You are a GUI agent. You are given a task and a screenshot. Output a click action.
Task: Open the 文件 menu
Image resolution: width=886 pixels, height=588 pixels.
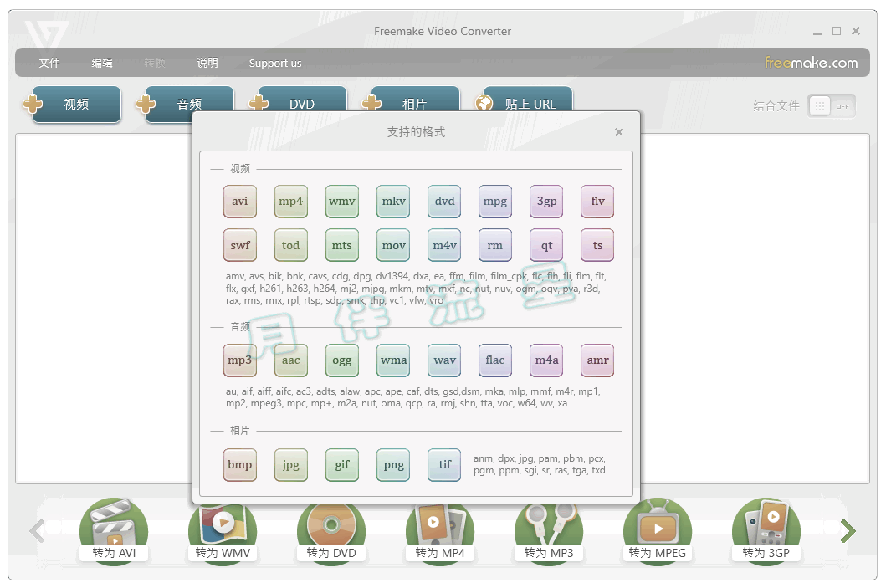coord(49,63)
